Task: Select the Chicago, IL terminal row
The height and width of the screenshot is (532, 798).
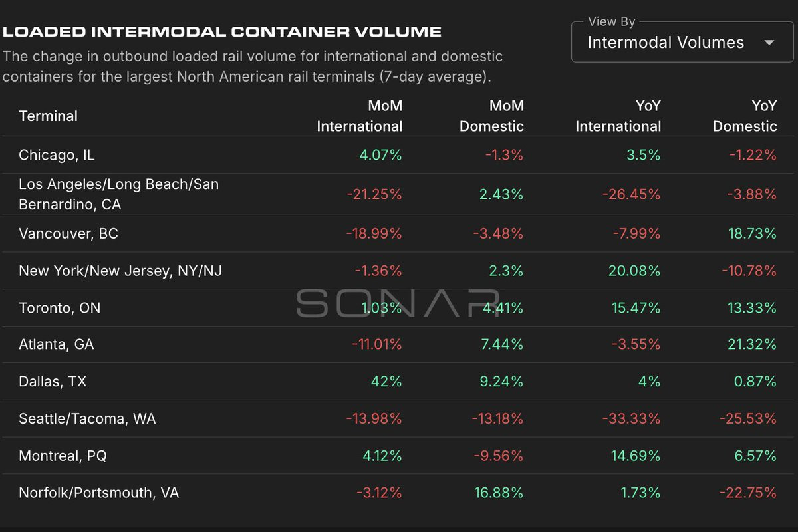Action: click(399, 155)
